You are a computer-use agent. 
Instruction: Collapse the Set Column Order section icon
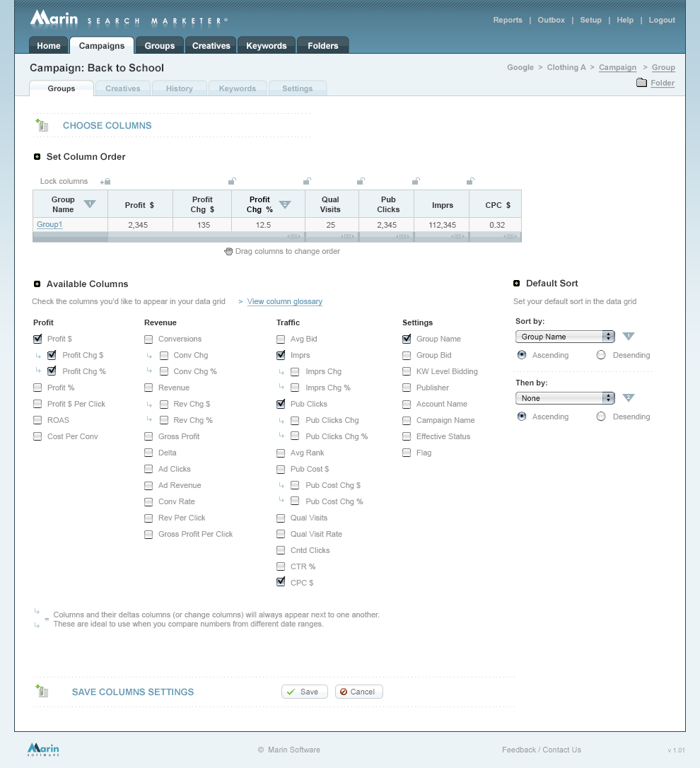click(37, 156)
